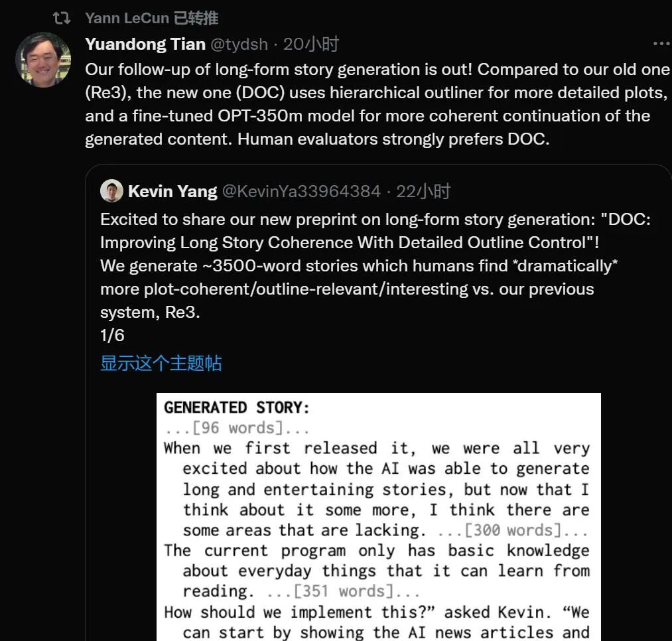Open the @KevinYa33964384 handle
672x641 pixels.
(301, 192)
